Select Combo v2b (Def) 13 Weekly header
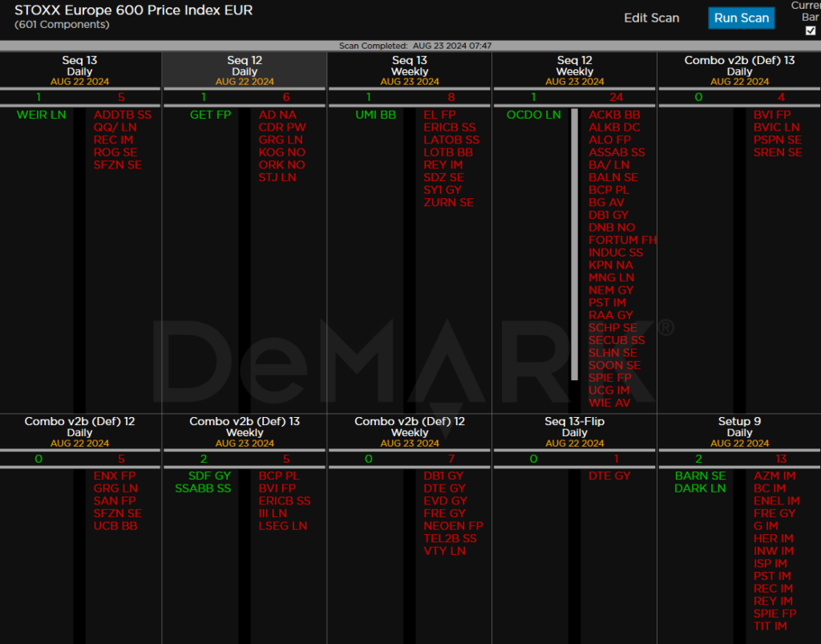This screenshot has height=644, width=821. tap(245, 432)
